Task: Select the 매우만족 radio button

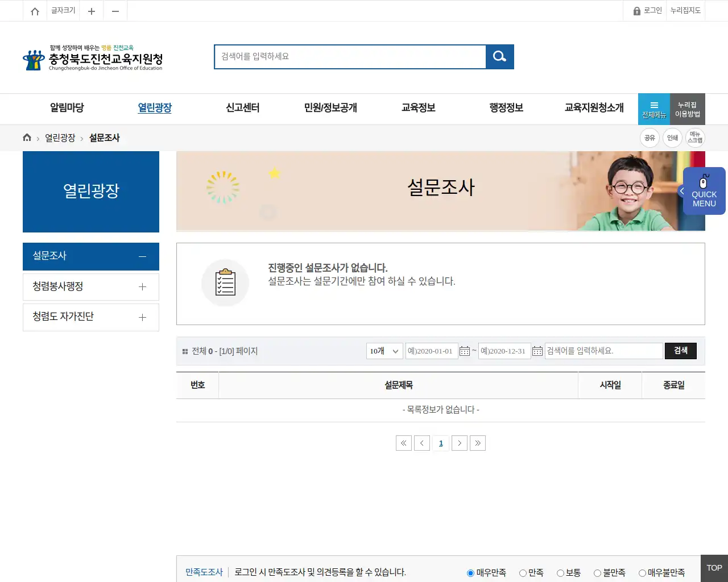Action: (470, 573)
